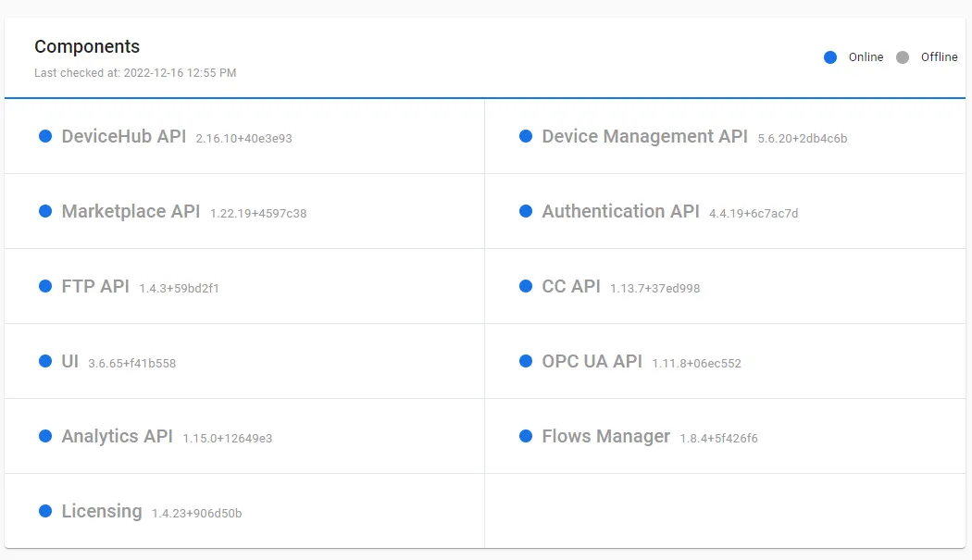Click the Marketplace API status dot

point(45,211)
